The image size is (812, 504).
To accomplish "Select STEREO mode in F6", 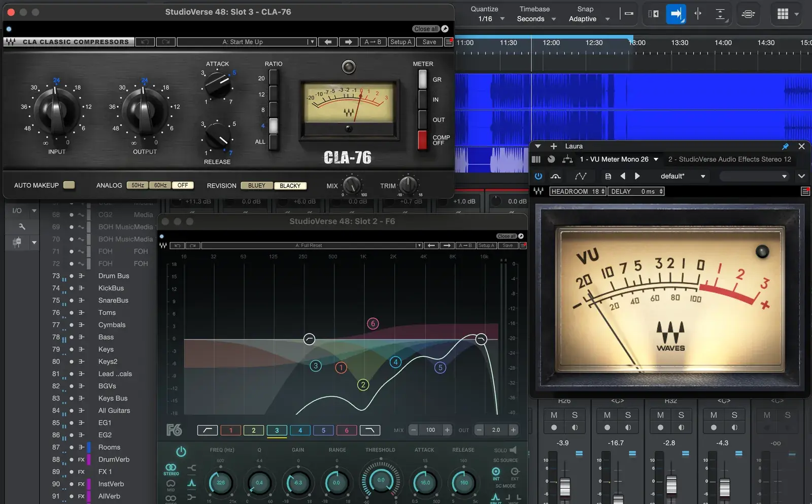I will click(x=171, y=469).
